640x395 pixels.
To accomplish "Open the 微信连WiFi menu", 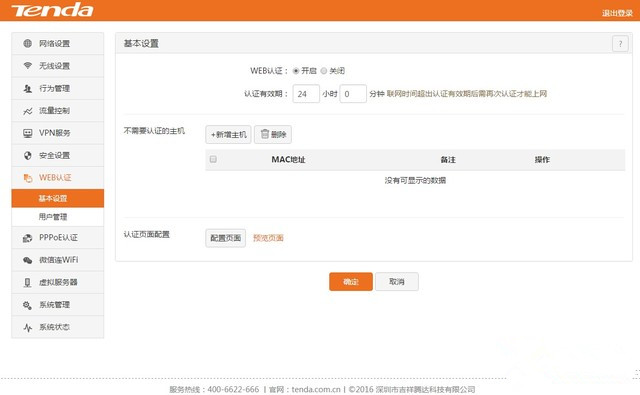I will click(x=58, y=260).
